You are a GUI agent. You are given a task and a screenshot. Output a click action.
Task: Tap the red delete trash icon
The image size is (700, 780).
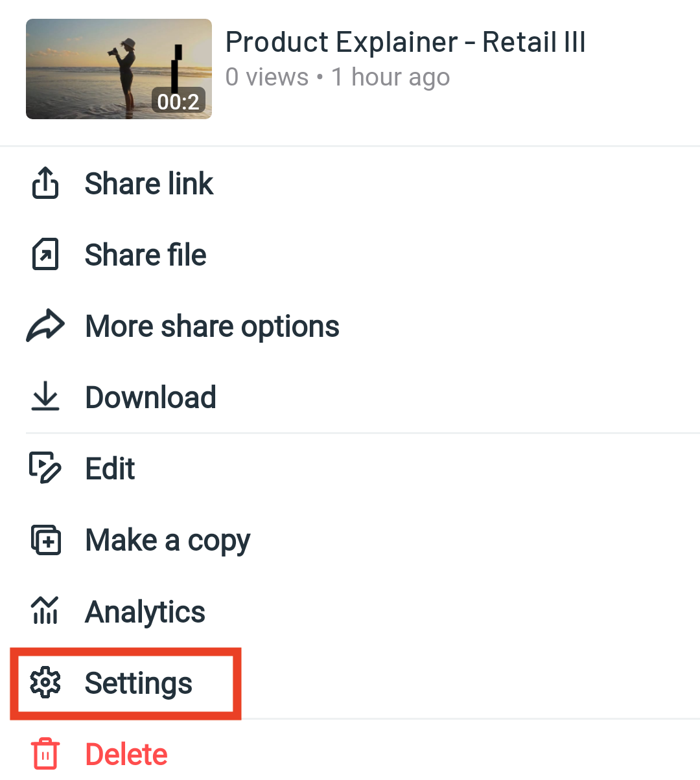[x=45, y=754]
